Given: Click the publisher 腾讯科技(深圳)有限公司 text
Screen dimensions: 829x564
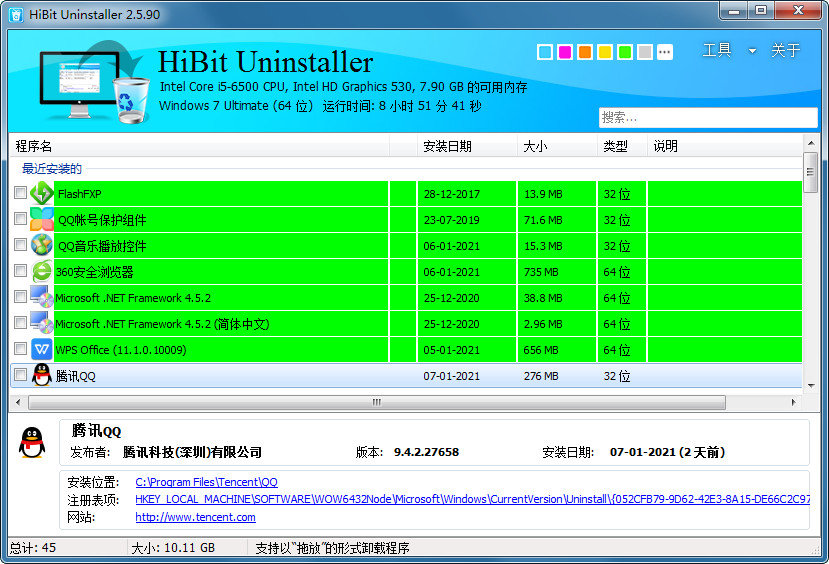Looking at the screenshot, I should click(192, 452).
